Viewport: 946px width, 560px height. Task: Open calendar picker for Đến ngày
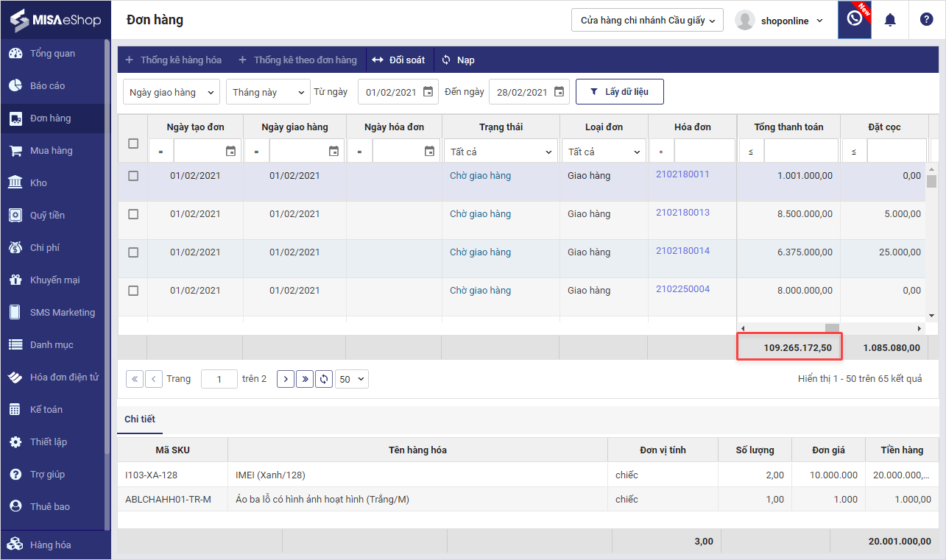[559, 92]
